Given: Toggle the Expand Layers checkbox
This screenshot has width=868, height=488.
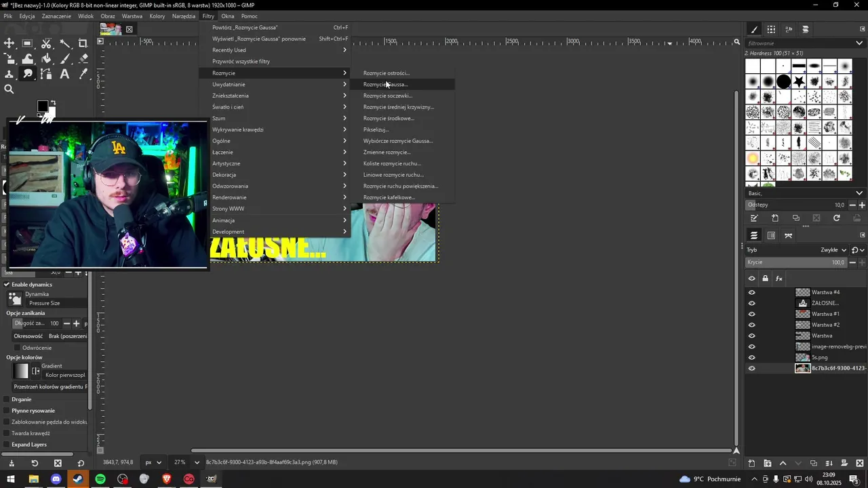Looking at the screenshot, I should pos(7,445).
